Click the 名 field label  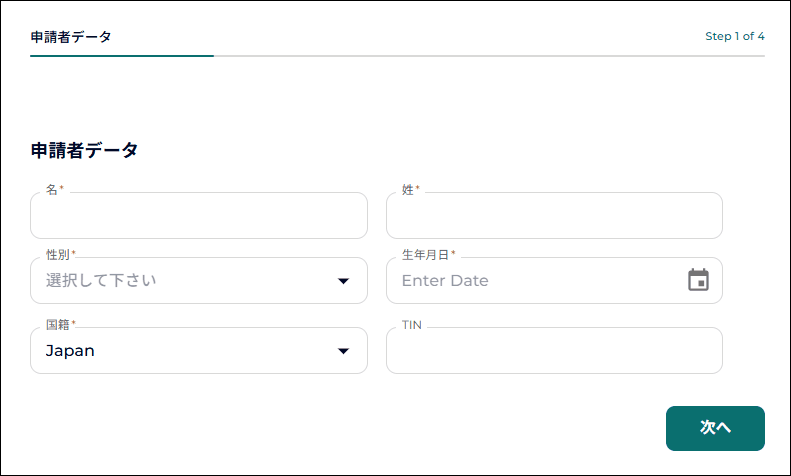coord(54,189)
